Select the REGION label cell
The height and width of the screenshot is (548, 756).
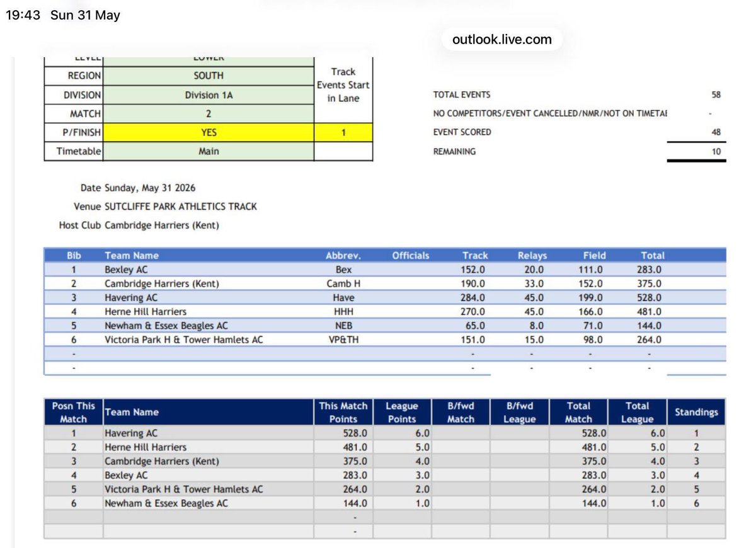[x=74, y=76]
